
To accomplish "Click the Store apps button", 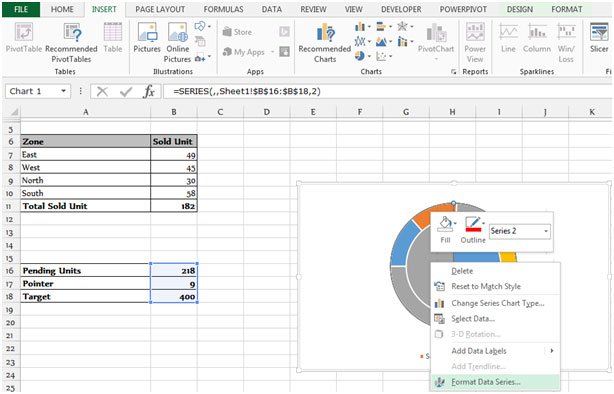I will pyautogui.click(x=237, y=32).
